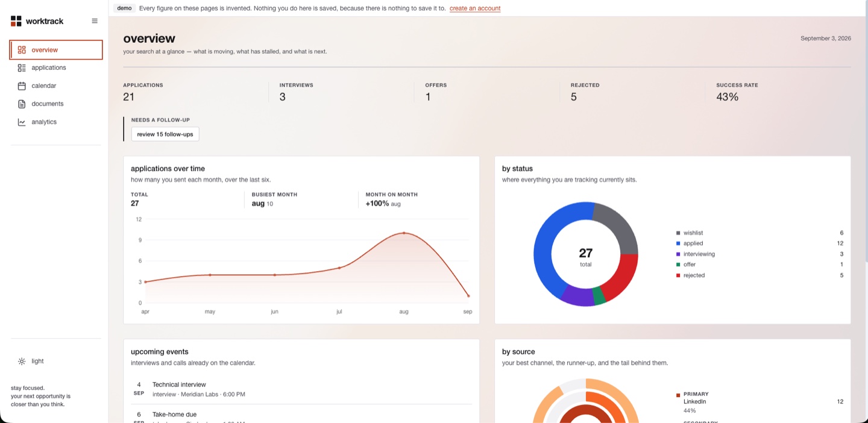Click the applications over time heading
This screenshot has width=868, height=423.
tap(168, 169)
